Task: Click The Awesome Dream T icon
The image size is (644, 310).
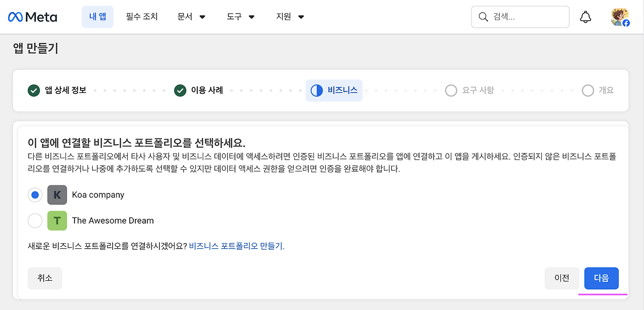Action: point(57,221)
